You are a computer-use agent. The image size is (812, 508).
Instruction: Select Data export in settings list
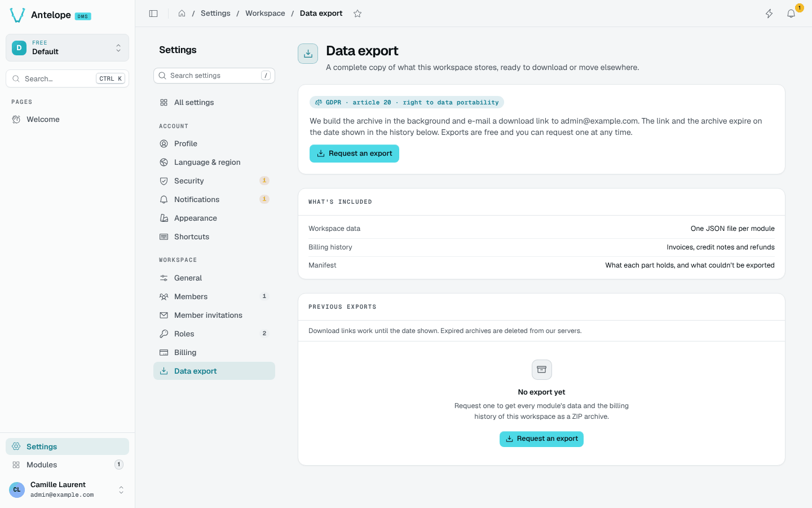point(214,371)
